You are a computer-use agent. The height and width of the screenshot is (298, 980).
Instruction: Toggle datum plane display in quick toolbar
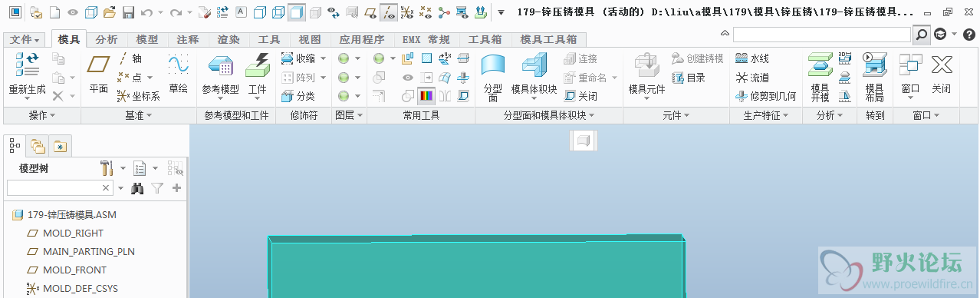click(370, 12)
